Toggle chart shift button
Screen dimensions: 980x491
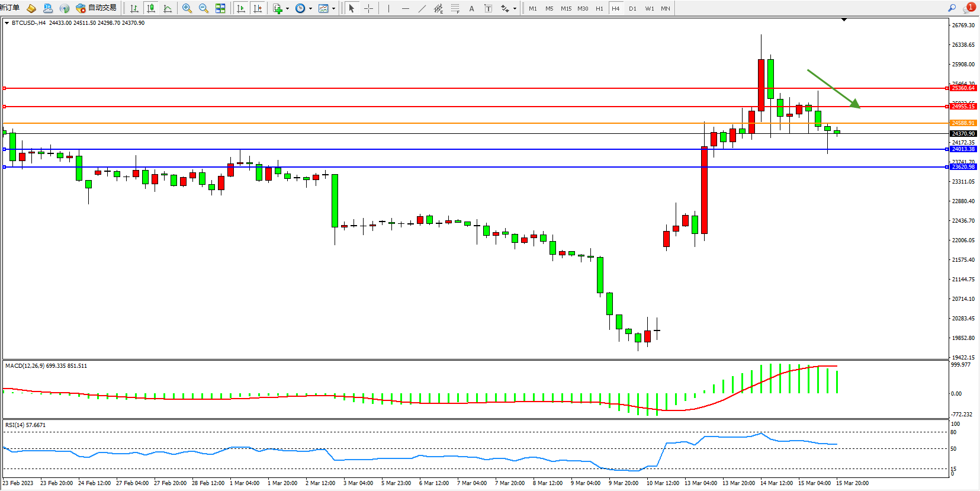click(258, 8)
